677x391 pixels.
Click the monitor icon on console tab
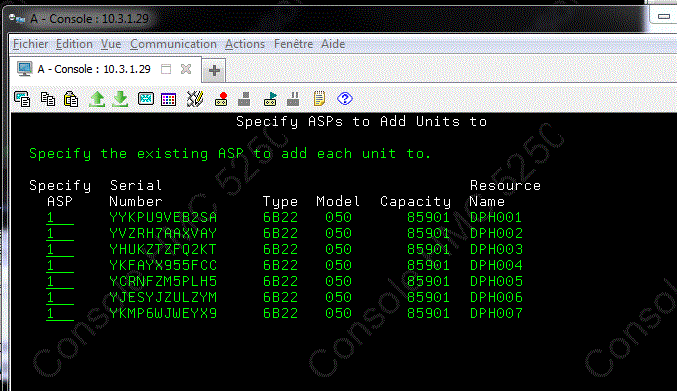(25, 69)
